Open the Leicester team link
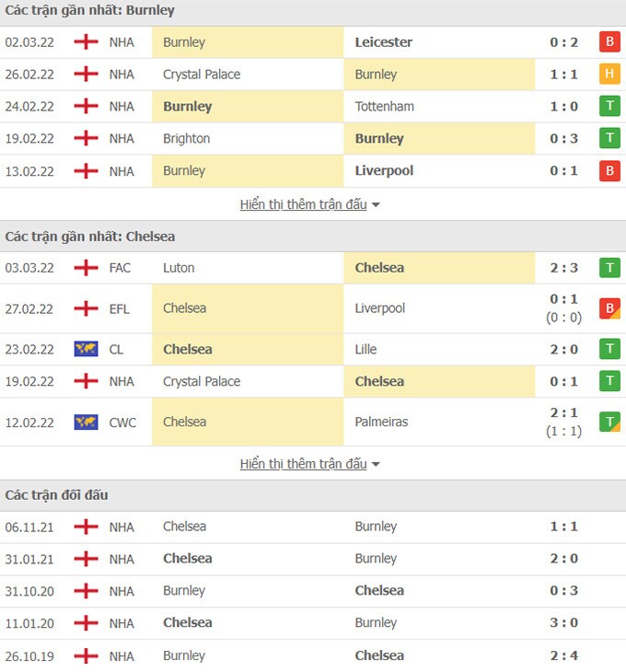The height and width of the screenshot is (672, 626). [383, 41]
